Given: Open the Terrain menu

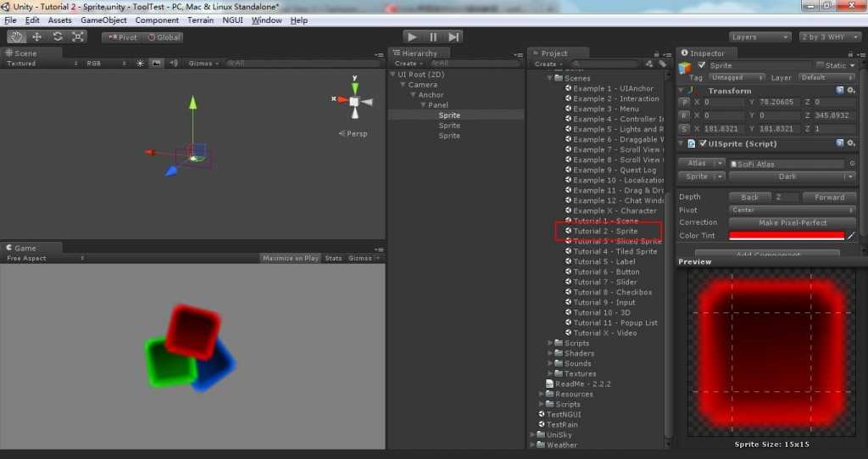Looking at the screenshot, I should pos(200,20).
